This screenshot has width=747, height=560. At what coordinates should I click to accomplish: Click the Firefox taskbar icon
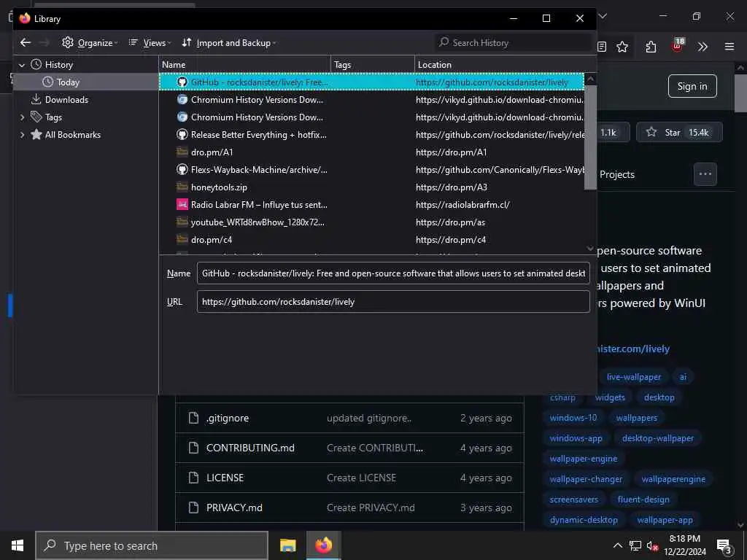(x=323, y=545)
